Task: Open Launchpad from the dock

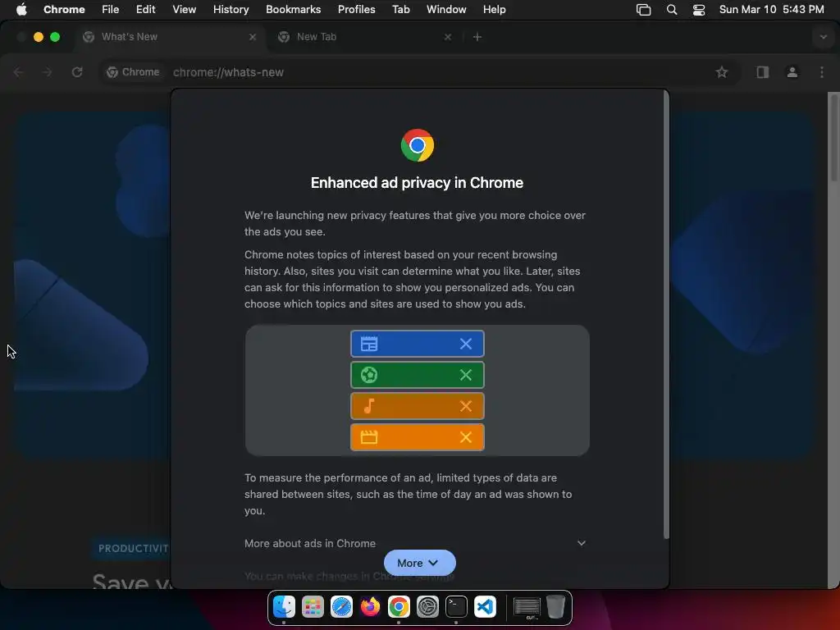Action: (313, 607)
